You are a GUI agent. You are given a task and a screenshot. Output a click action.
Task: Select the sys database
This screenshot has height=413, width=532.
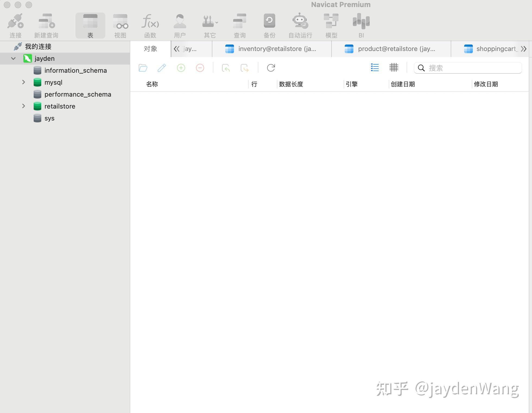(x=49, y=118)
